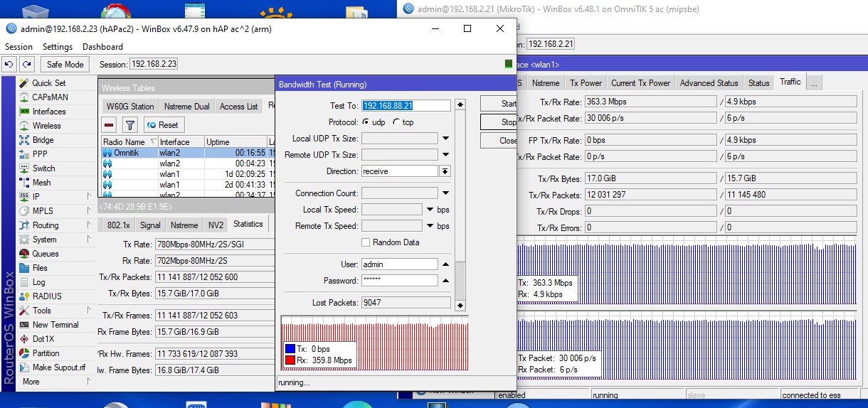Click the red minus remove icon
This screenshot has height=408, width=868.
(110, 125)
